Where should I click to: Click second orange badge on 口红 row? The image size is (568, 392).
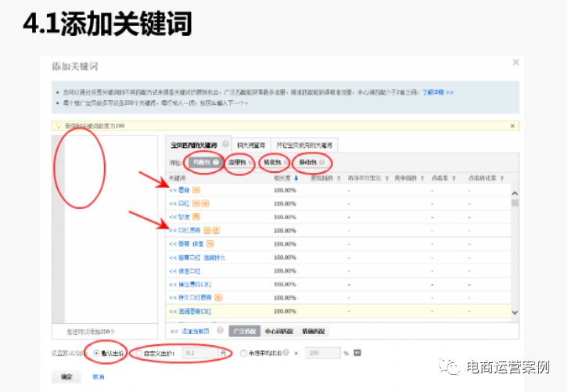pyautogui.click(x=205, y=203)
